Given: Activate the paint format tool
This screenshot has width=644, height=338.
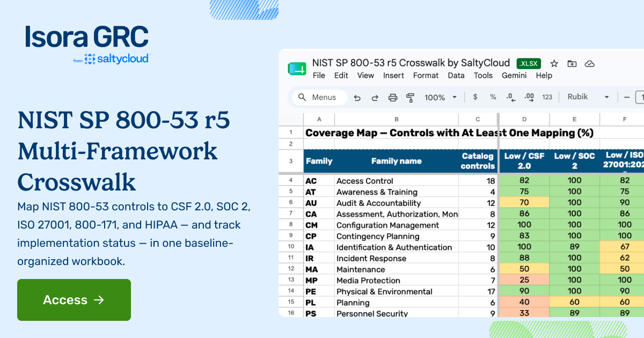Looking at the screenshot, I should [411, 98].
